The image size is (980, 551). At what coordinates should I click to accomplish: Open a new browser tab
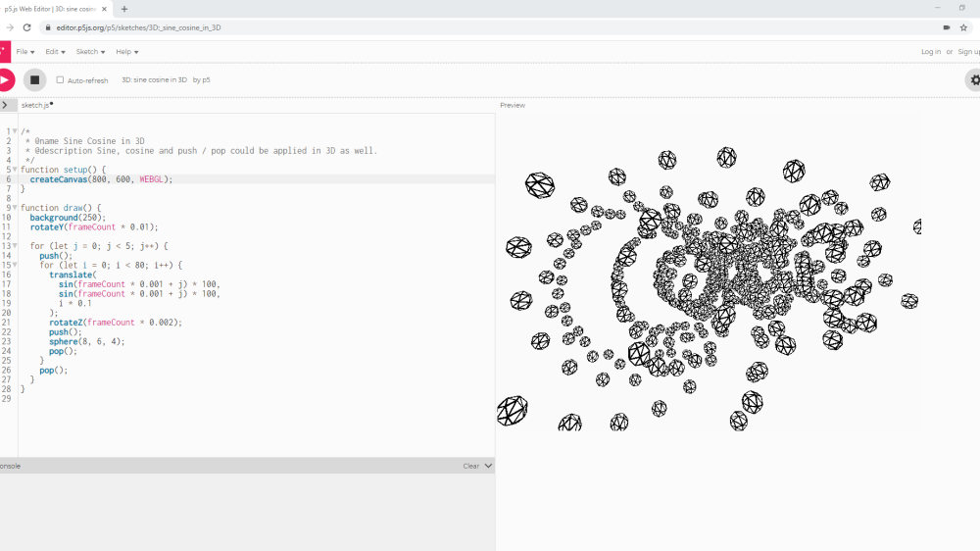coord(124,9)
